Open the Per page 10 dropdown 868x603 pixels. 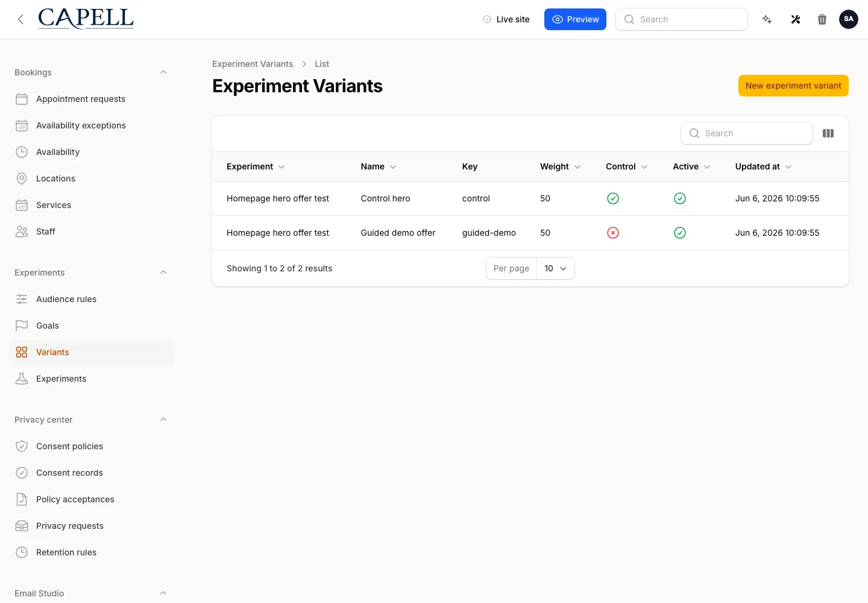pyautogui.click(x=556, y=268)
